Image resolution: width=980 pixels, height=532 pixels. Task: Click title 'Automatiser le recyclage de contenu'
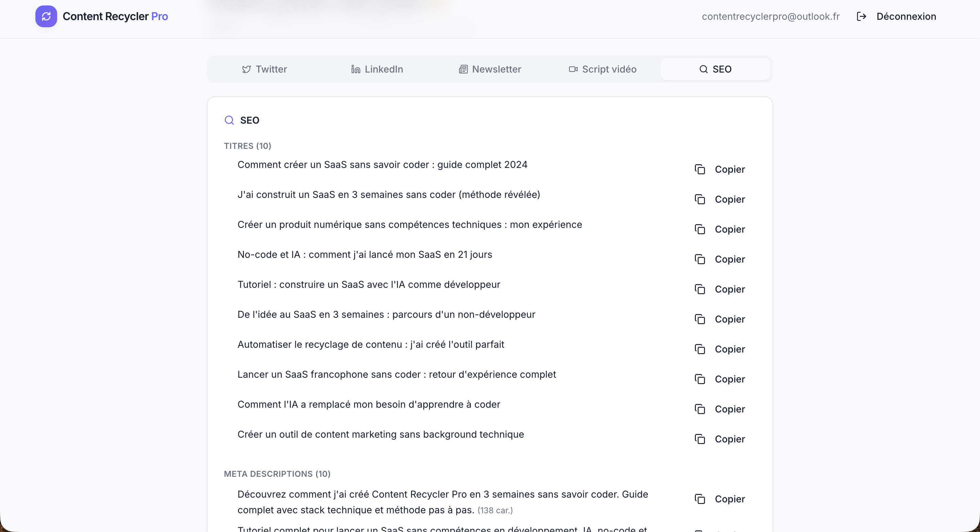coord(371,345)
